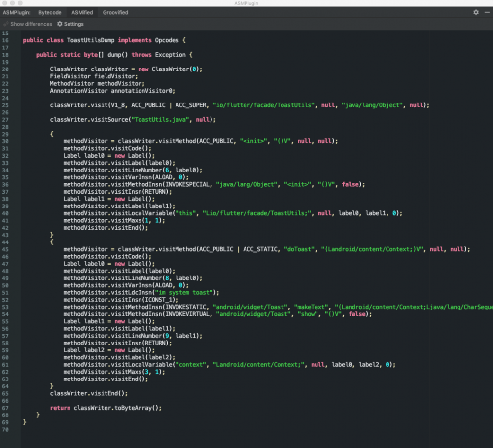
Task: Click line number 45 in gutter
Action: coord(5,249)
